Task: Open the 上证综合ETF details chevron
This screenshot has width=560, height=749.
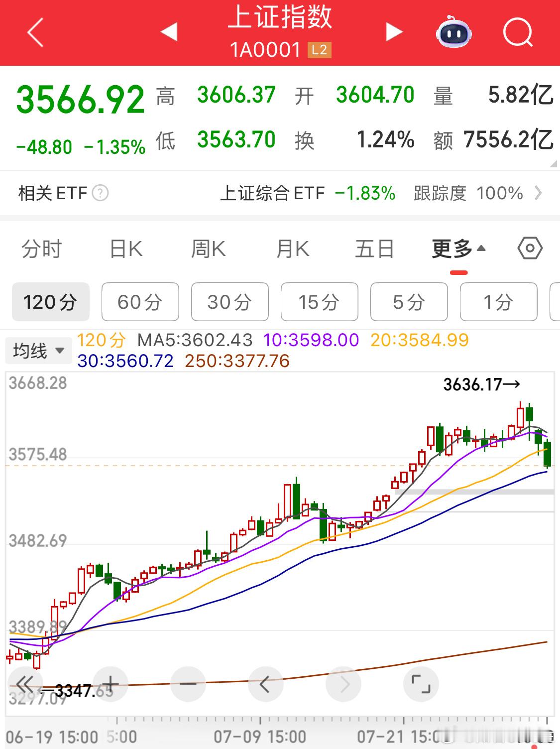Action: click(x=538, y=193)
